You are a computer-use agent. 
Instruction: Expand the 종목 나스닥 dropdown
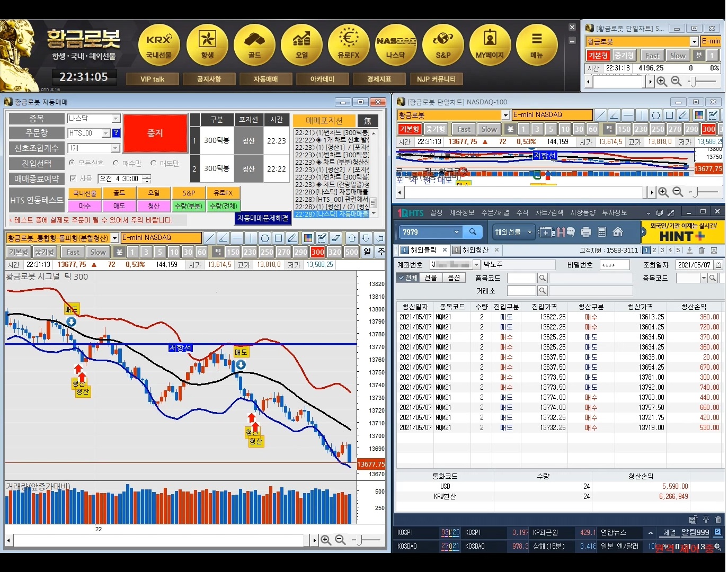116,119
